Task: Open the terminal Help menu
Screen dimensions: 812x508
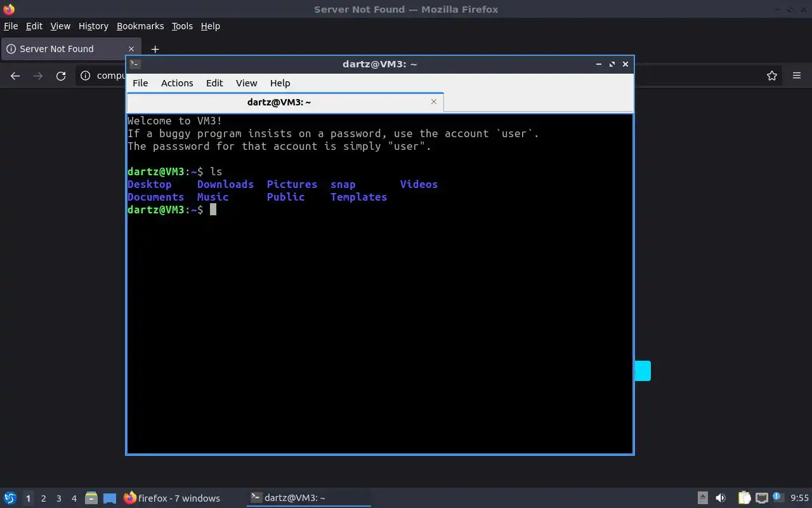Action: click(x=280, y=83)
